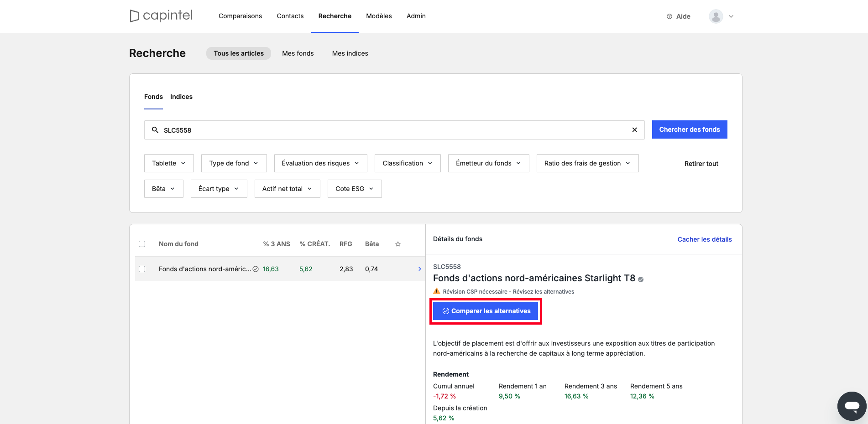
Task: Open Actif net total dropdown
Action: pyautogui.click(x=287, y=189)
